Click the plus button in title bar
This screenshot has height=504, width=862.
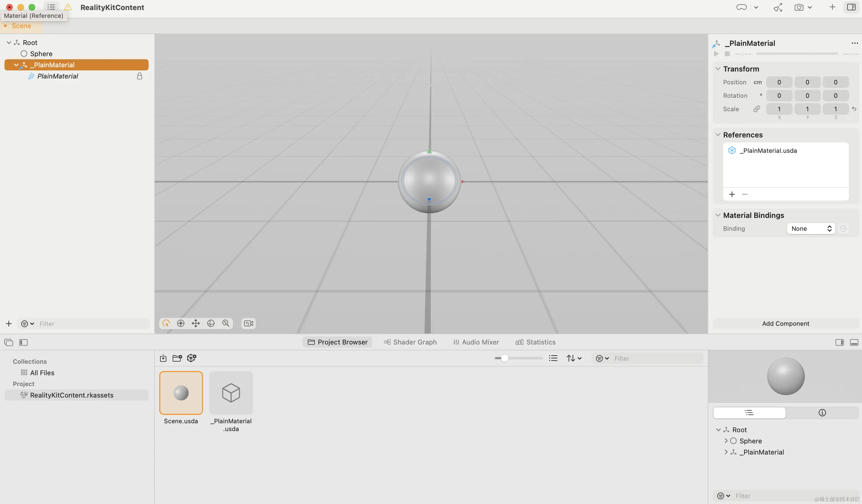832,7
